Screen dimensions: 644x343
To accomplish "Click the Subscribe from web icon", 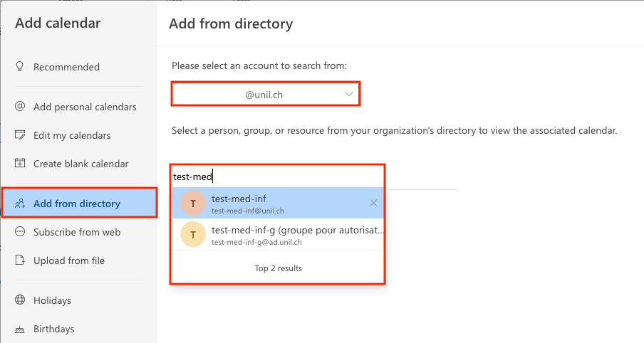I will pyautogui.click(x=20, y=232).
